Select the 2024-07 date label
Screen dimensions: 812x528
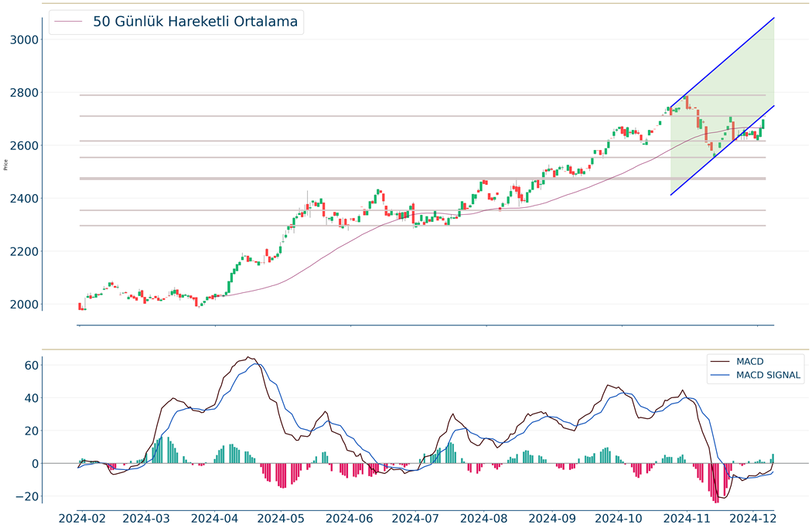coord(416,519)
